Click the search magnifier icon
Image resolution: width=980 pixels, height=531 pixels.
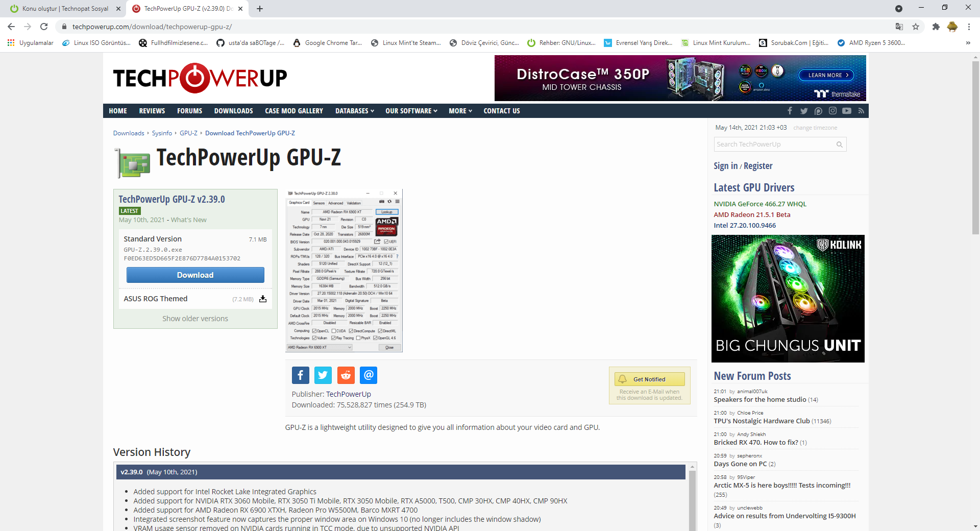839,144
